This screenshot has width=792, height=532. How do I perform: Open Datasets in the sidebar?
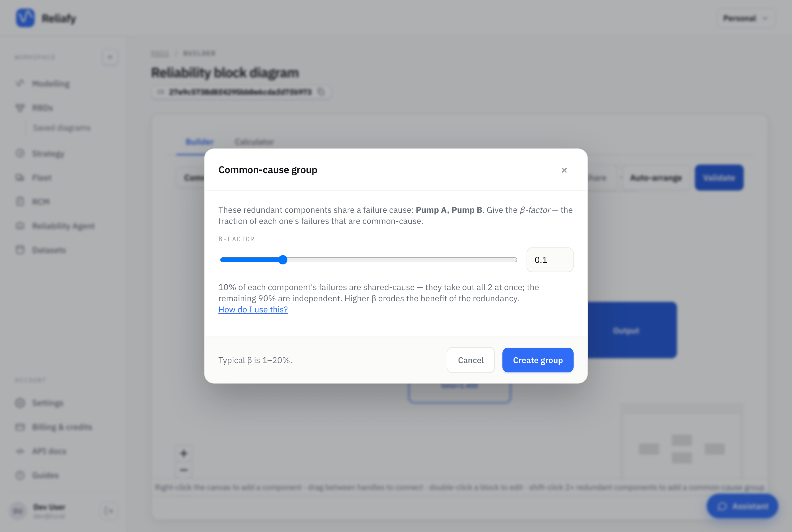click(x=49, y=250)
